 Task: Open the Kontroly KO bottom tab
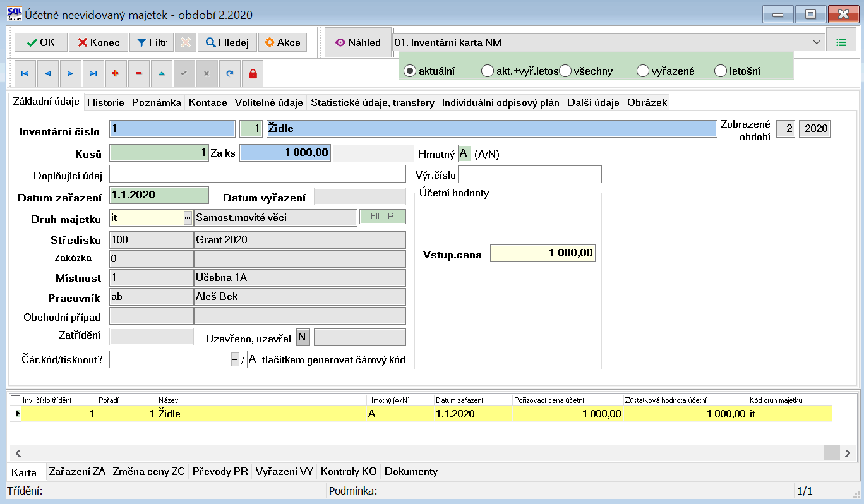[x=349, y=471]
